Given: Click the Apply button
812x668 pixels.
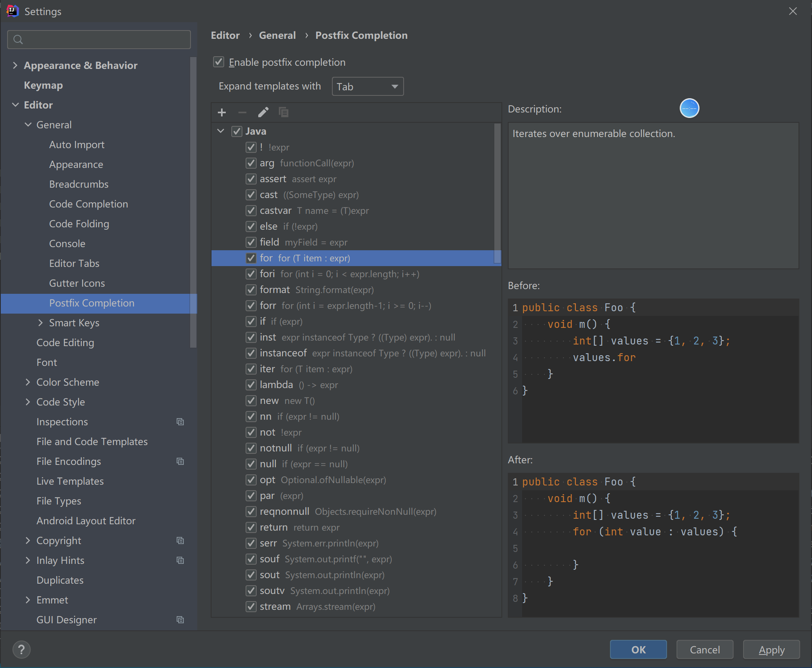Looking at the screenshot, I should (771, 649).
